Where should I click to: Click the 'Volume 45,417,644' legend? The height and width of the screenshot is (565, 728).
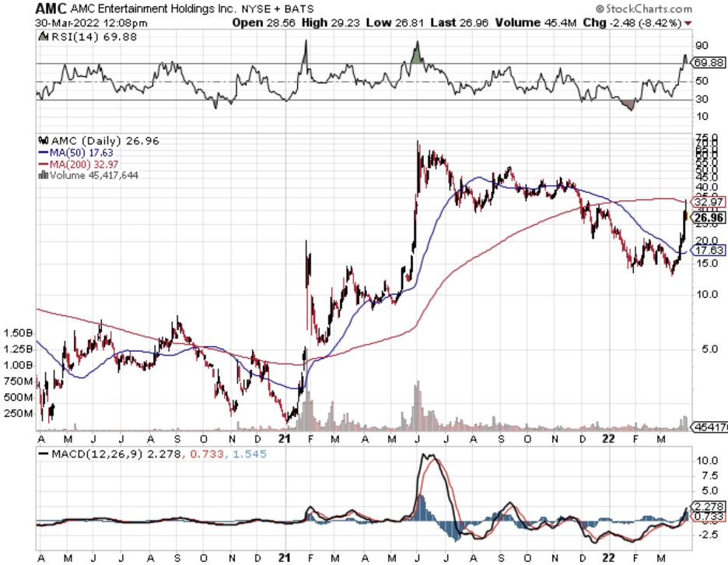coord(94,175)
